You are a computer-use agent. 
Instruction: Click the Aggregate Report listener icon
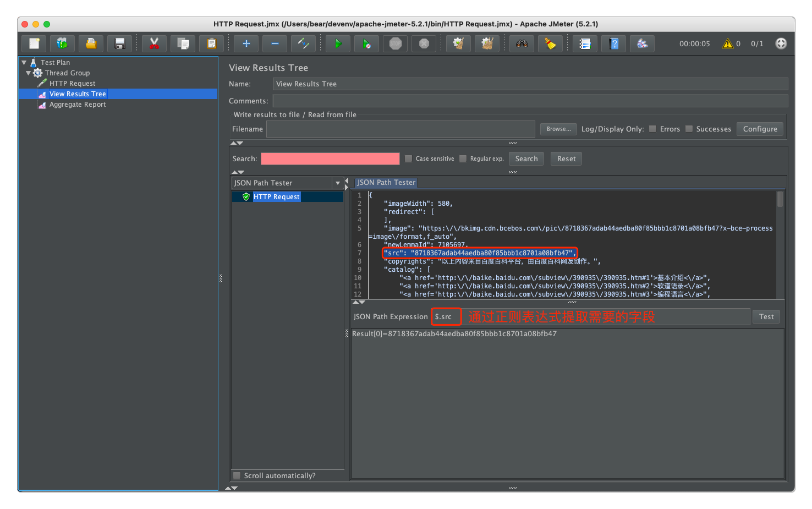coord(42,105)
